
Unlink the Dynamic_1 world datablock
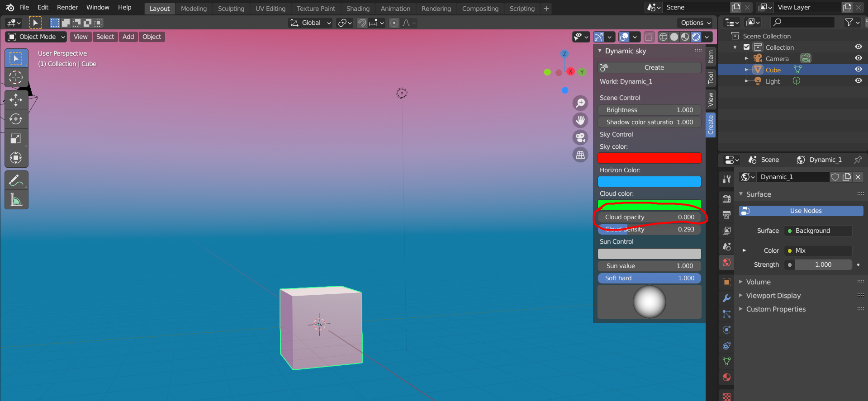click(858, 177)
